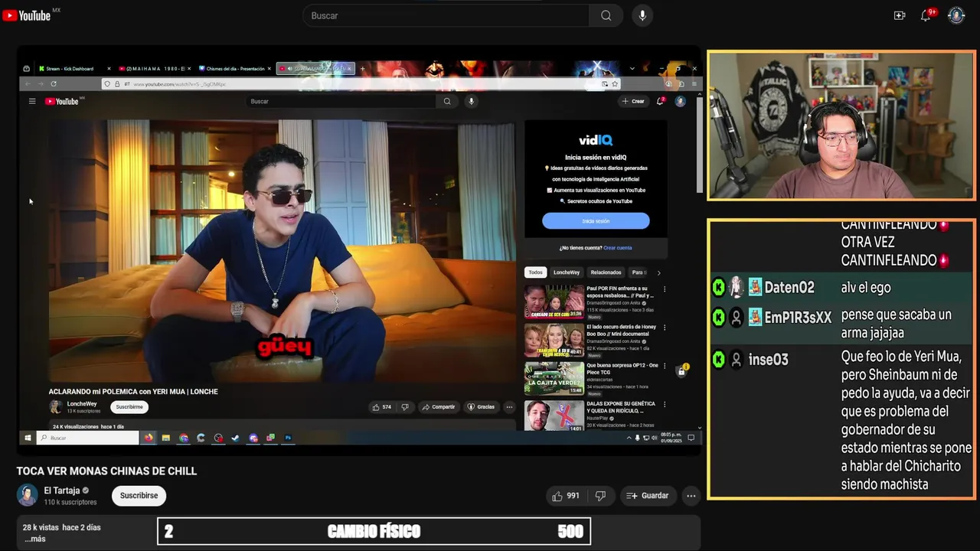Switch to Chismes del día - Presentación tab
Image resolution: width=980 pixels, height=551 pixels.
(234, 69)
